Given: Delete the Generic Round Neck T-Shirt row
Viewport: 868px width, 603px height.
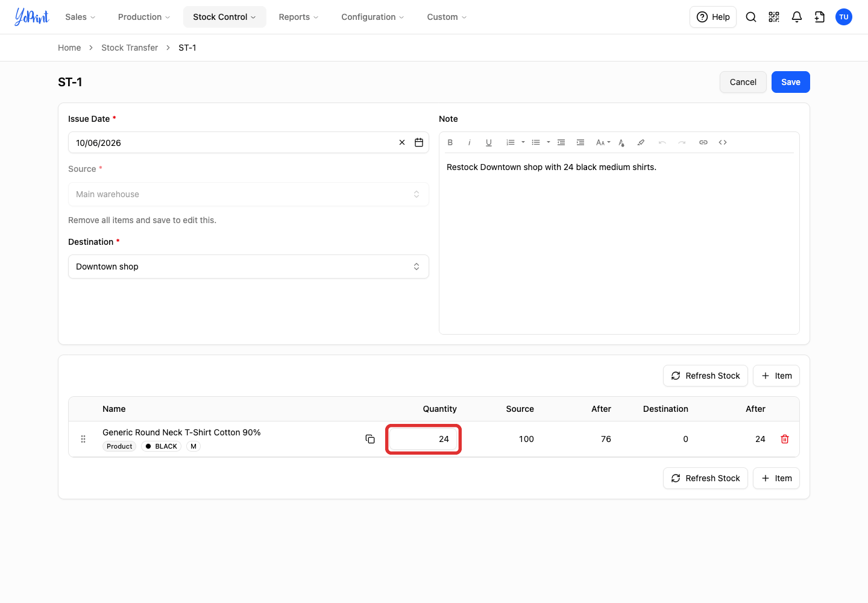Looking at the screenshot, I should coord(785,439).
